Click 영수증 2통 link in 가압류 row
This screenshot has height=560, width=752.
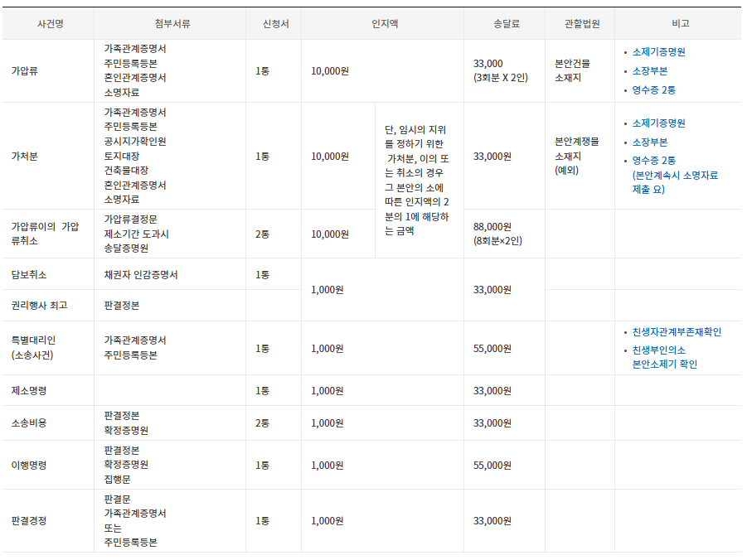(653, 89)
